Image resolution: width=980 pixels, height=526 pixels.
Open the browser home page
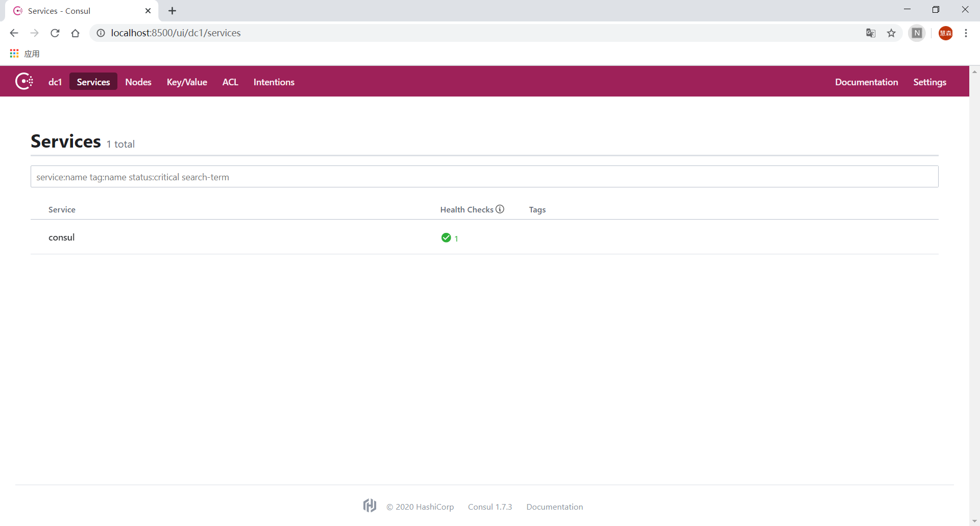click(76, 33)
